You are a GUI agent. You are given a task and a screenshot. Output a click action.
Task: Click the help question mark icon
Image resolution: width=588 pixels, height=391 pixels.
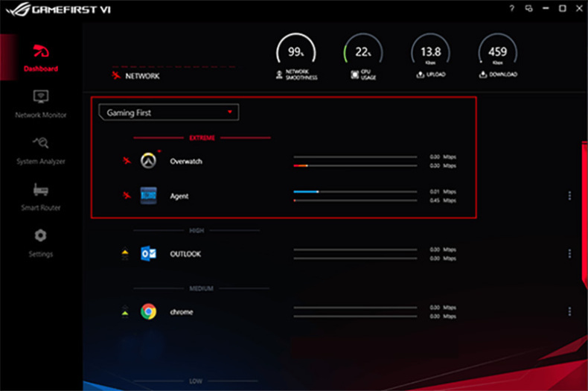point(511,8)
